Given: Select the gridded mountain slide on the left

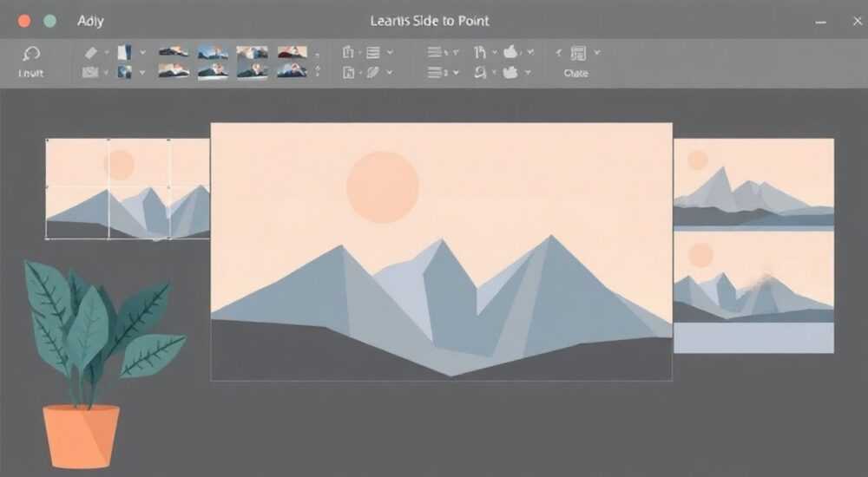Looking at the screenshot, I should coord(128,189).
